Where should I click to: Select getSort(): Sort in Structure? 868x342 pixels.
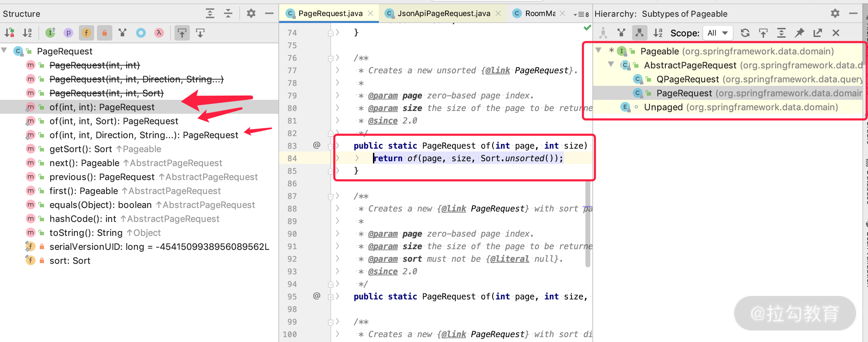click(139, 149)
